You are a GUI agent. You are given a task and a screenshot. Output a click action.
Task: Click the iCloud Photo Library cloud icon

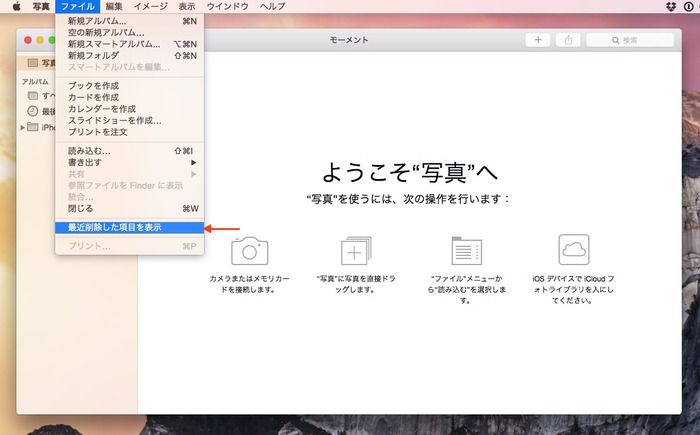click(x=574, y=250)
